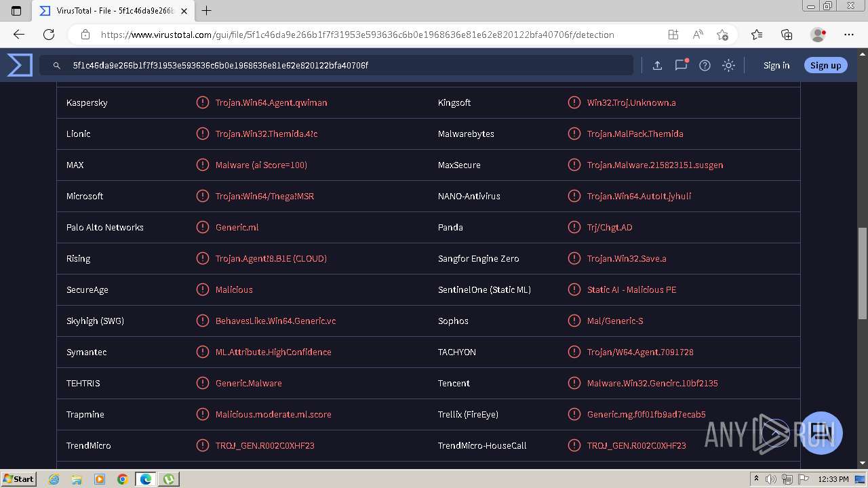Click the VirusTotal logo icon
This screenshot has height=488, width=868.
click(x=20, y=65)
